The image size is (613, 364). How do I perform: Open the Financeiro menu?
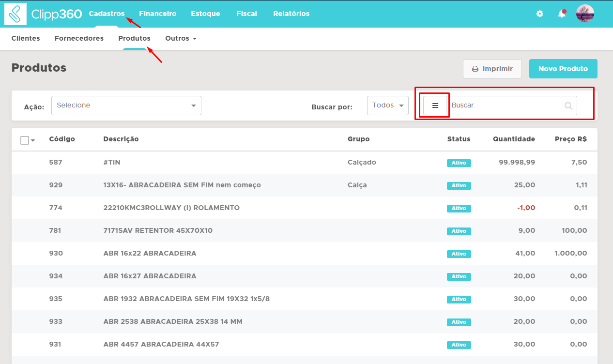pyautogui.click(x=157, y=14)
